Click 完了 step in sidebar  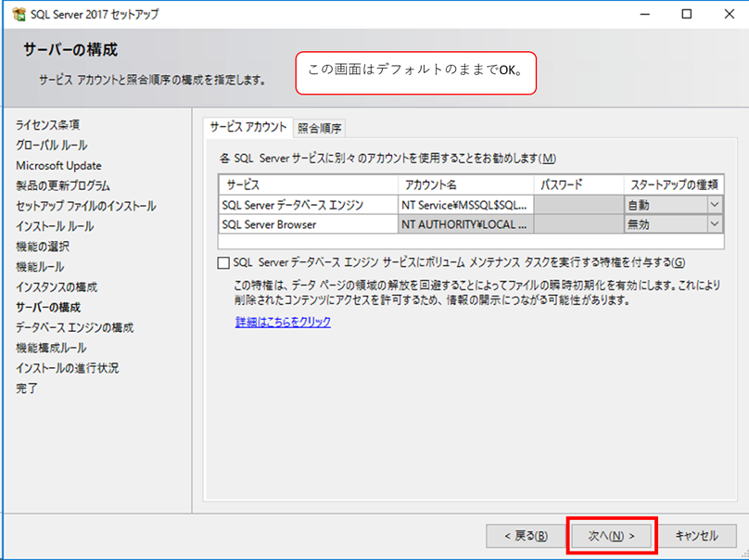point(27,388)
